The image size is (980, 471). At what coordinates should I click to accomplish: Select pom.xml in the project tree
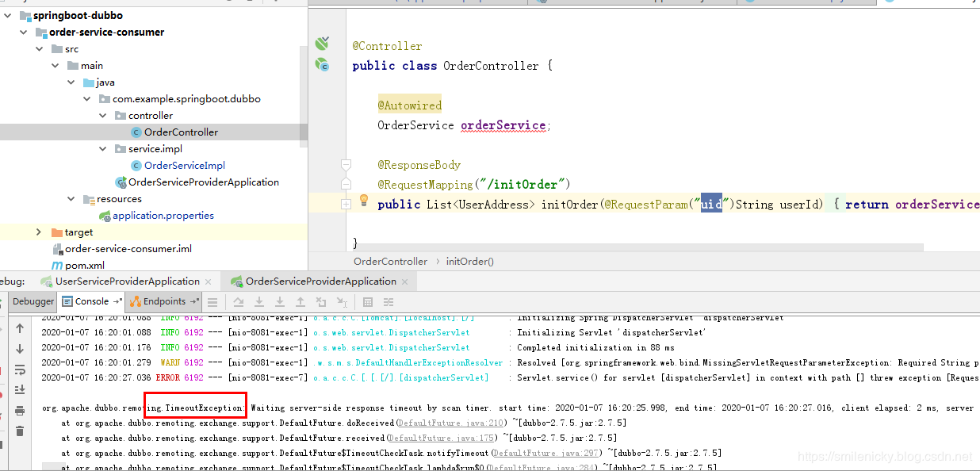point(84,265)
